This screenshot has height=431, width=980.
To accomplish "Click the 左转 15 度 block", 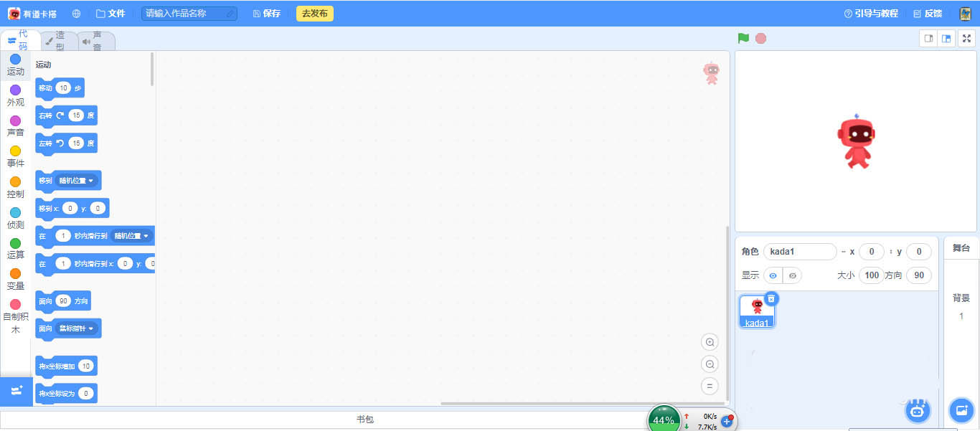I will click(x=66, y=143).
